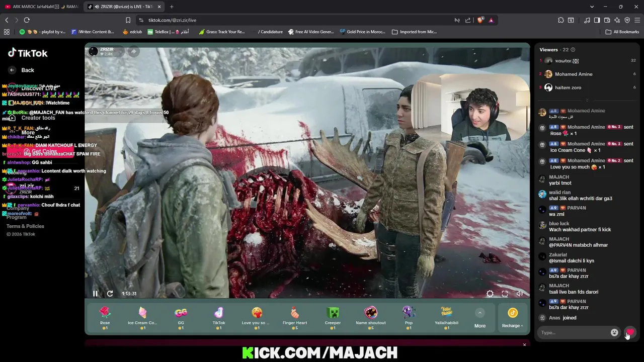The image size is (644, 362).
Task: Send the Pop gift
Action: click(x=409, y=318)
